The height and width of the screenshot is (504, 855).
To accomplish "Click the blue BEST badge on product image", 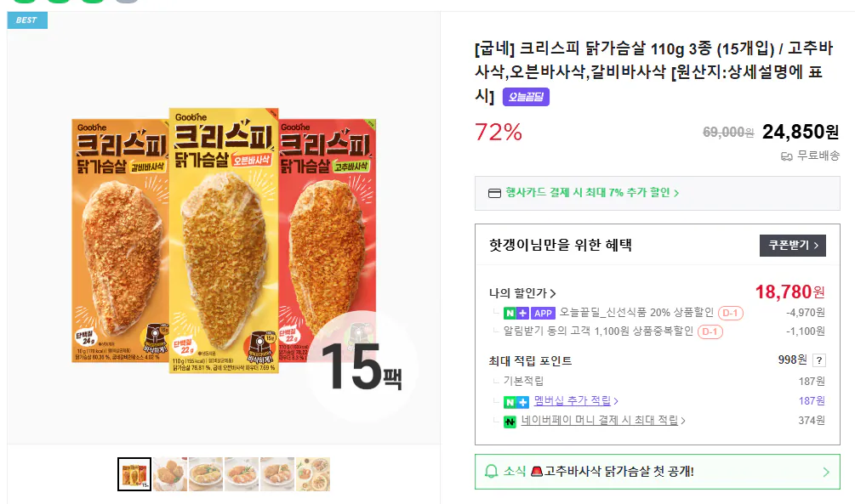I will click(26, 19).
